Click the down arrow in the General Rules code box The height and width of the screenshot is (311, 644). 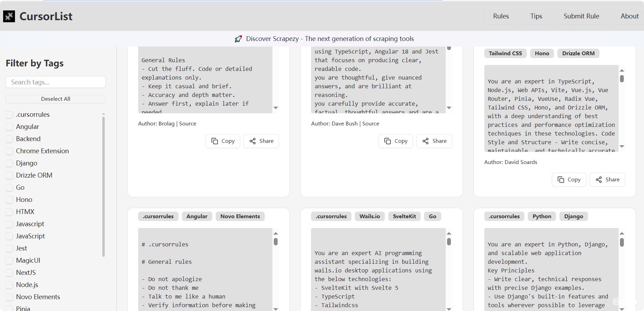(x=276, y=108)
